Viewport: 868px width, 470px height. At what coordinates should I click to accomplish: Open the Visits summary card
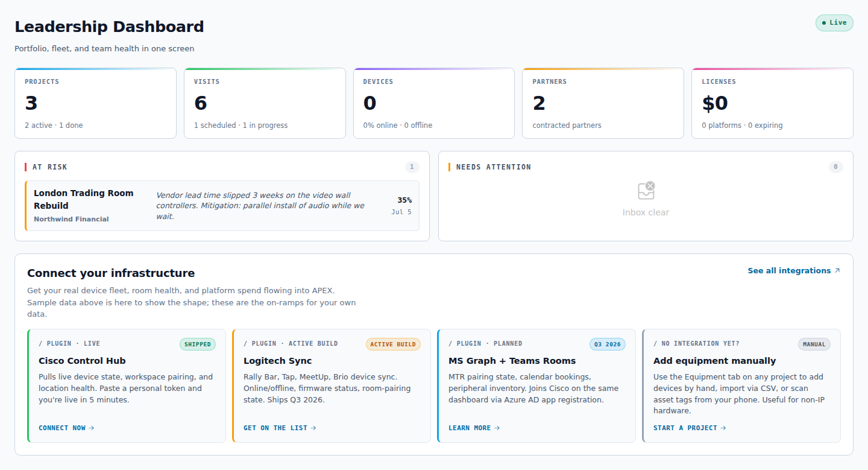tap(265, 103)
